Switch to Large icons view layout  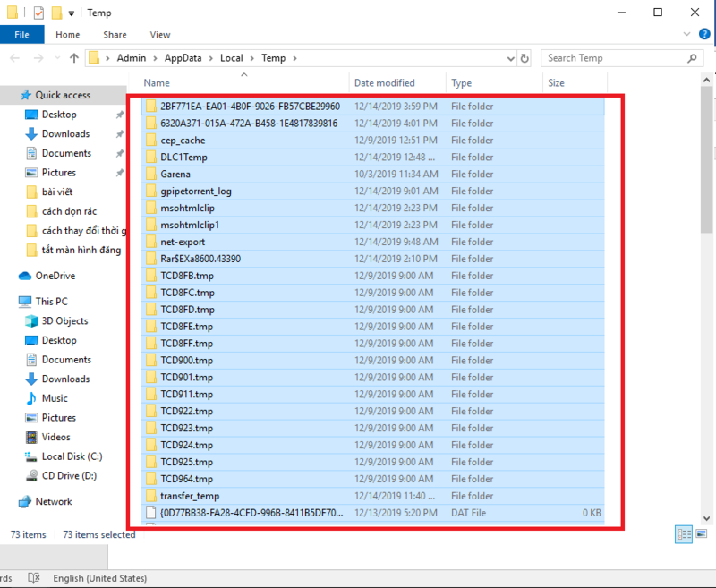(702, 533)
